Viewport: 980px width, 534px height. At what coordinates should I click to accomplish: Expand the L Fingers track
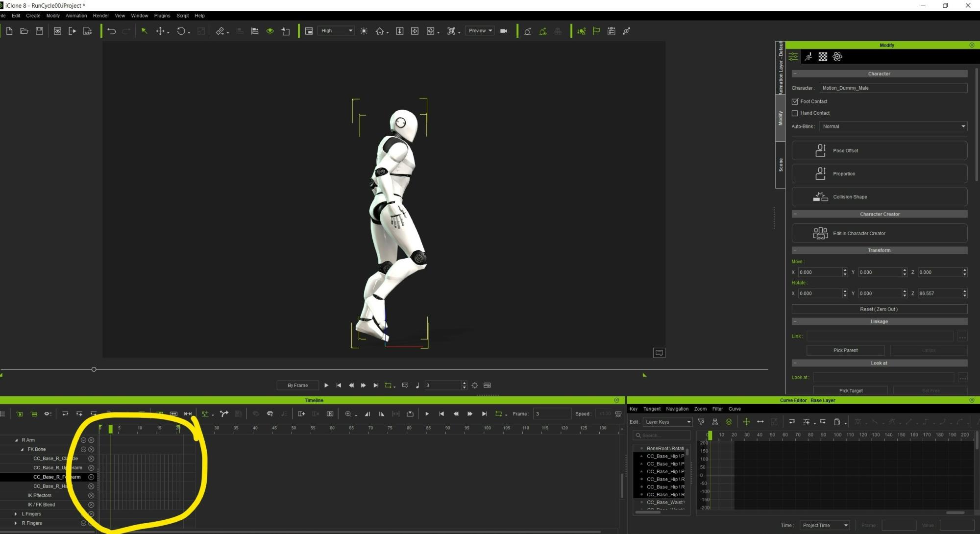tap(16, 514)
